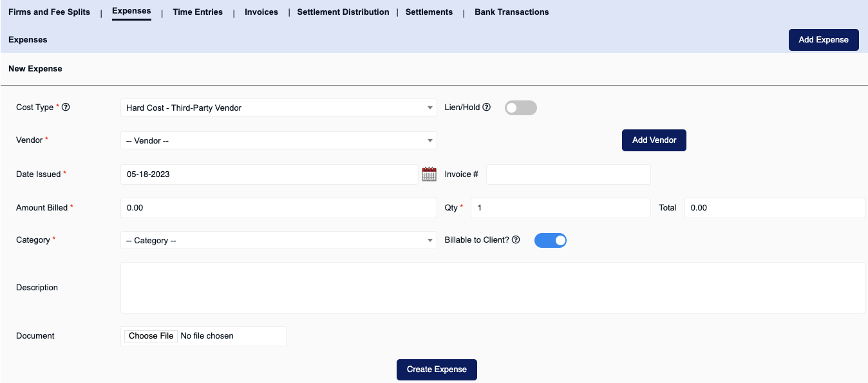Select the Expenses tab
Viewport: 868px width, 383px height.
[x=131, y=12]
